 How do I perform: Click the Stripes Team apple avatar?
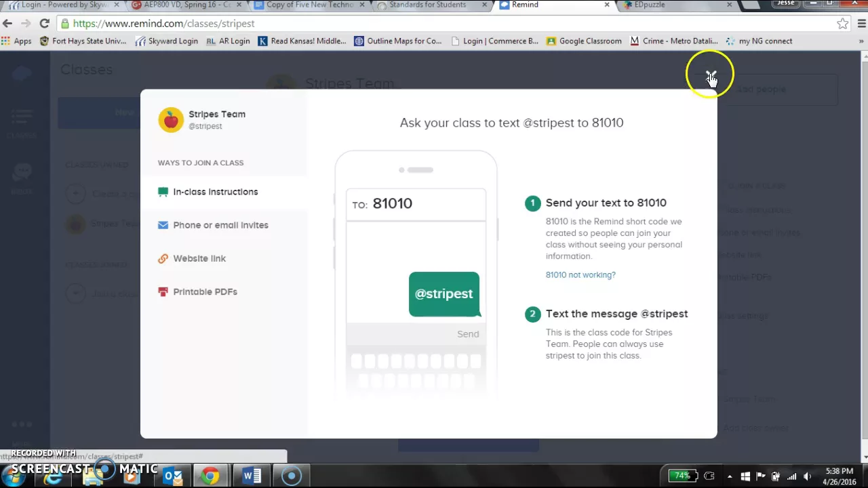coord(171,120)
